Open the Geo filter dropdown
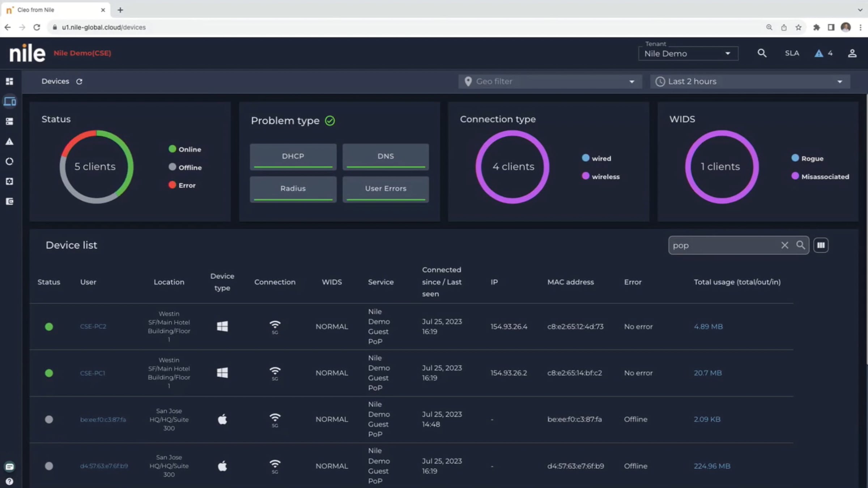 click(550, 82)
